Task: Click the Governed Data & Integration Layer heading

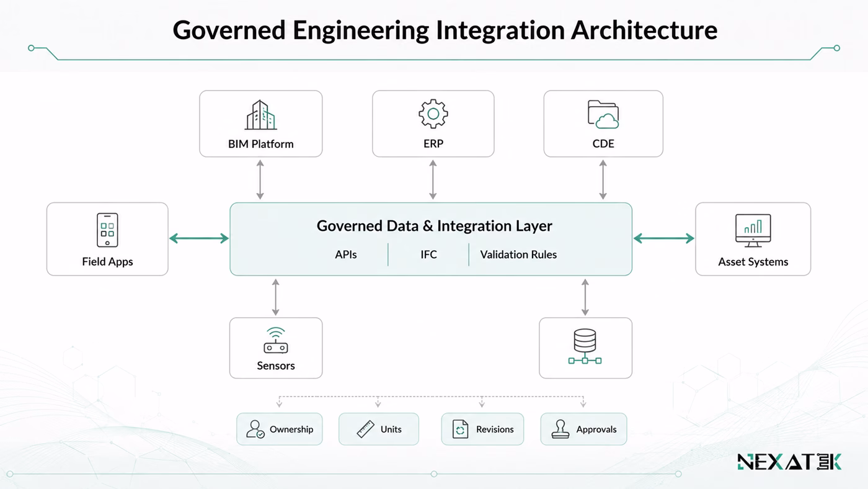Action: point(434,226)
